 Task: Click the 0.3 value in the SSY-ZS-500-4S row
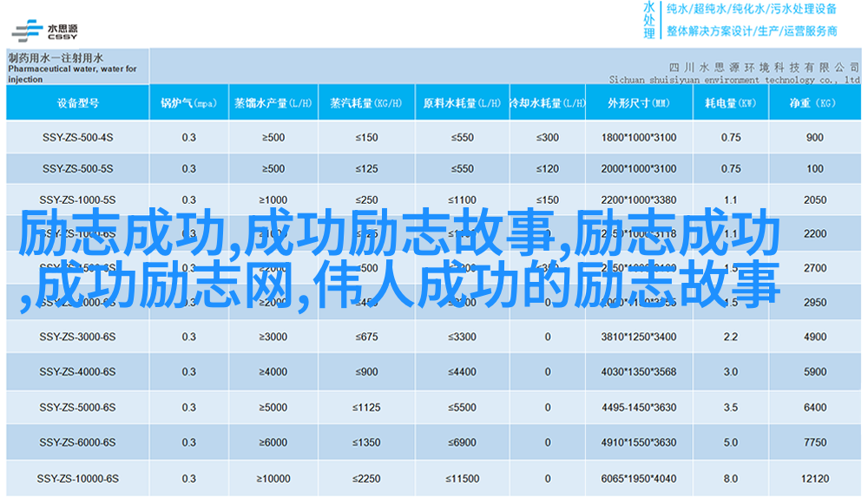[188, 137]
